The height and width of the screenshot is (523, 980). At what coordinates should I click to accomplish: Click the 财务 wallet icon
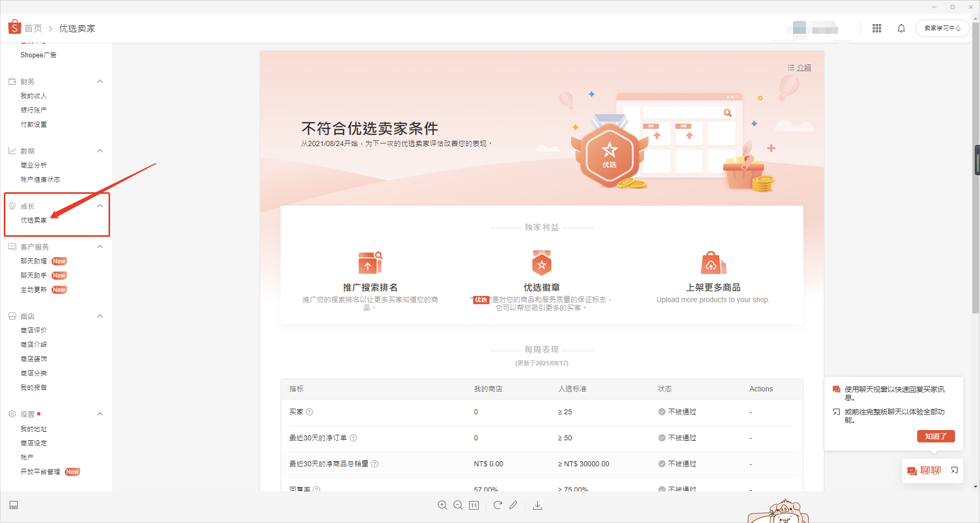[x=12, y=82]
